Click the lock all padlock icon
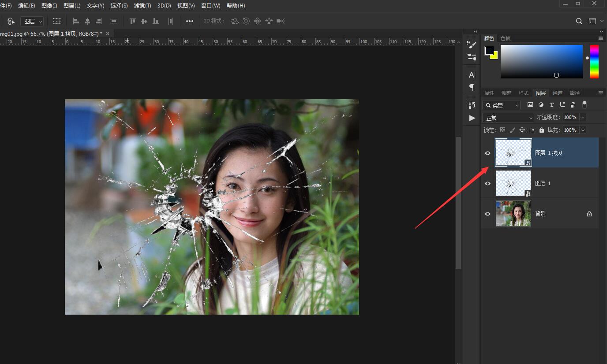Image resolution: width=607 pixels, height=364 pixels. point(542,130)
